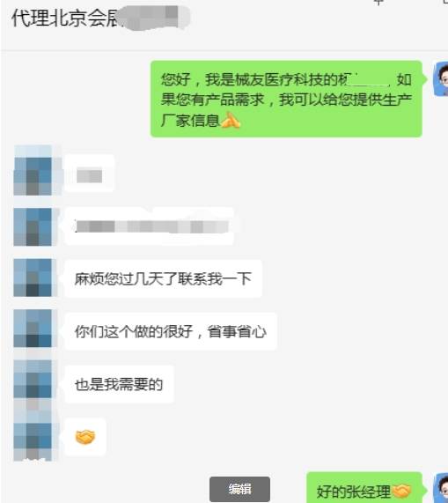This screenshot has width=448, height=503.
Task: Click the gray 编辑 button
Action: point(239,489)
